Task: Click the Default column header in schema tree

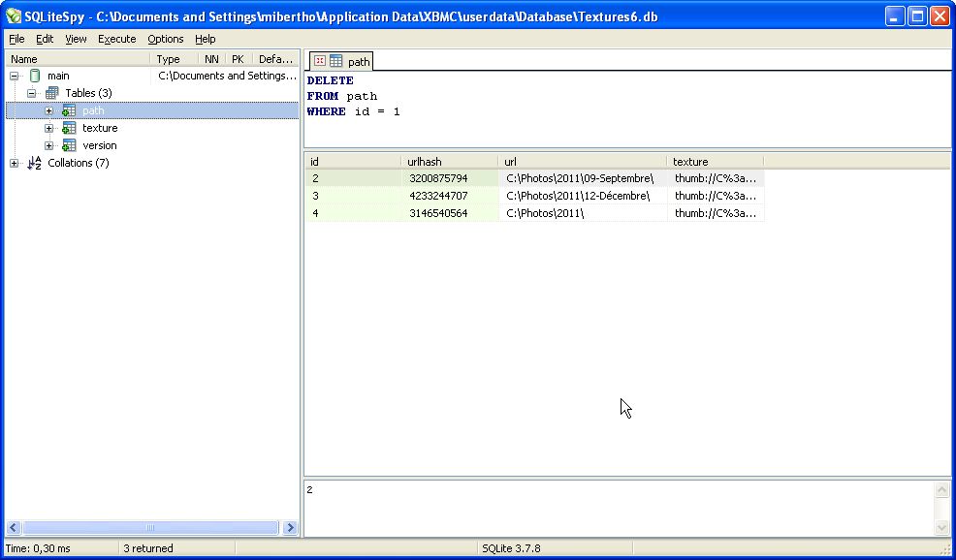Action: point(275,59)
